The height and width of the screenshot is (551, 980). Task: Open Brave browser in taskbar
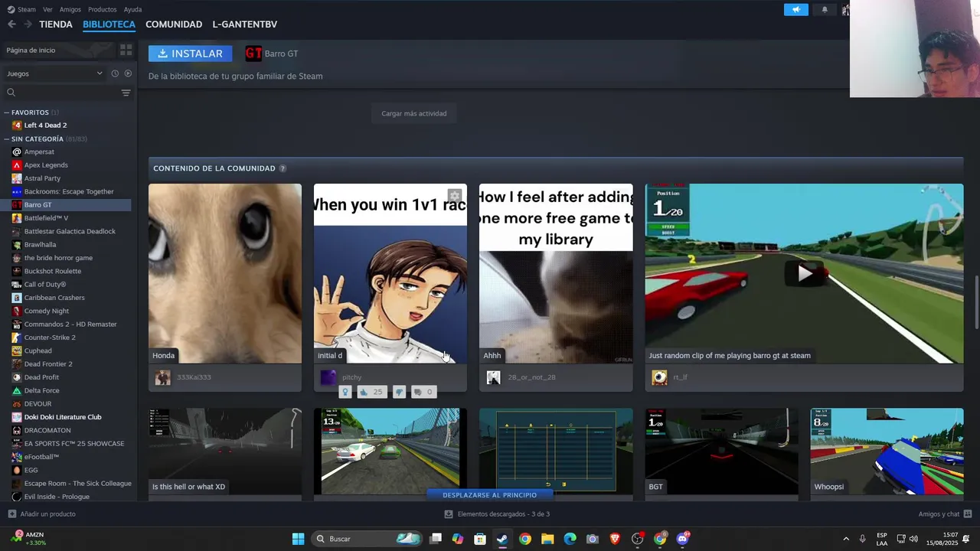[x=615, y=539]
